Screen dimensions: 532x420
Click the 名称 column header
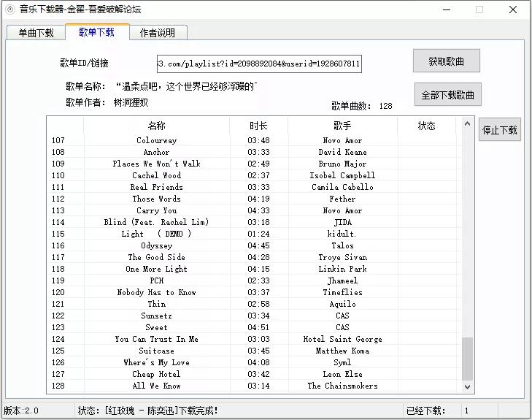point(156,126)
